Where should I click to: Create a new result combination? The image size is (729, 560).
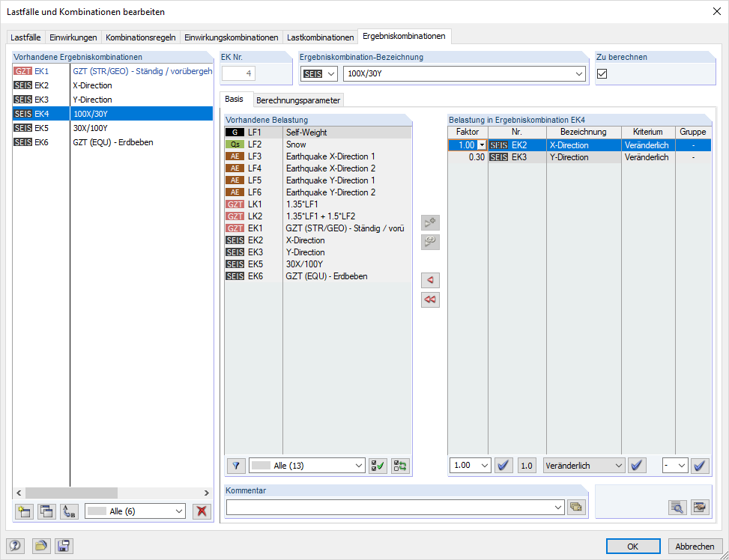[25, 511]
